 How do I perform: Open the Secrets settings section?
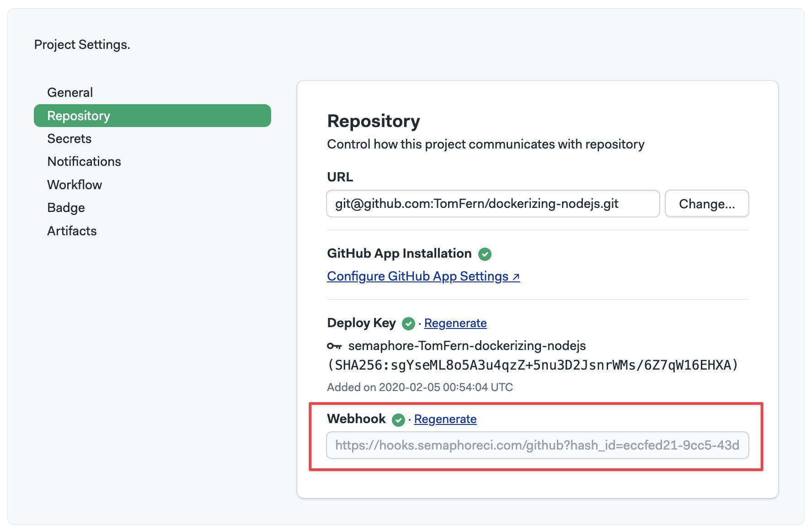(x=69, y=138)
